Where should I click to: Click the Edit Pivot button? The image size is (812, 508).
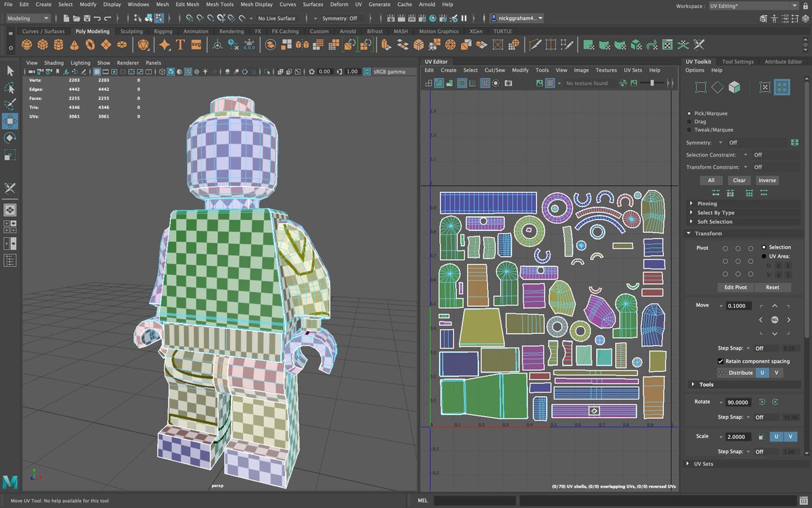736,287
